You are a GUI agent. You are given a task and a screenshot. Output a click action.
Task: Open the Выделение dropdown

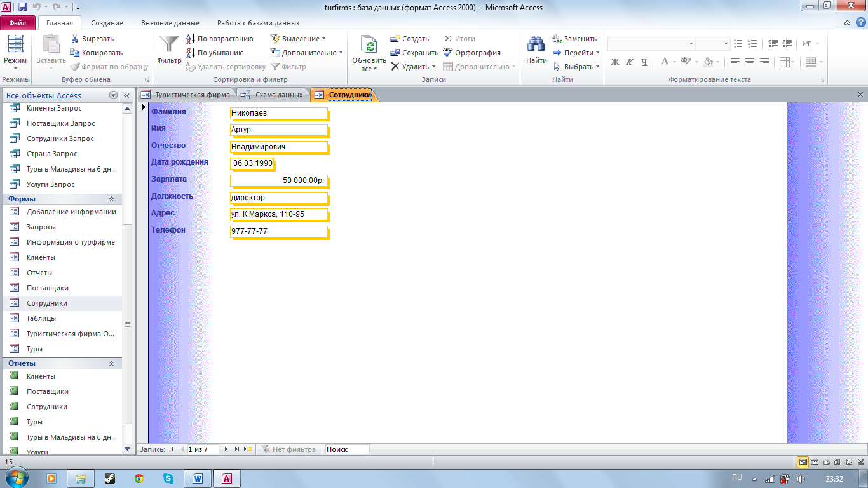click(x=298, y=39)
